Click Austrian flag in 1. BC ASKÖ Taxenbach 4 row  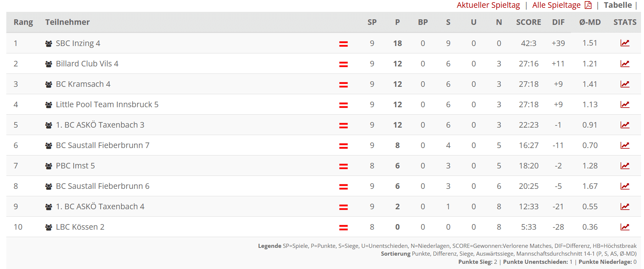(x=343, y=207)
